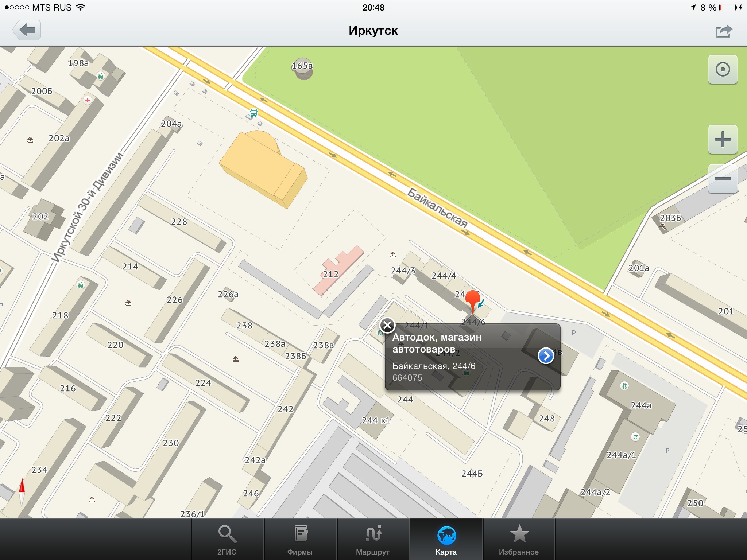Screen dimensions: 747x560
Task: Open the Избранное favorites tab
Action: pos(519,540)
